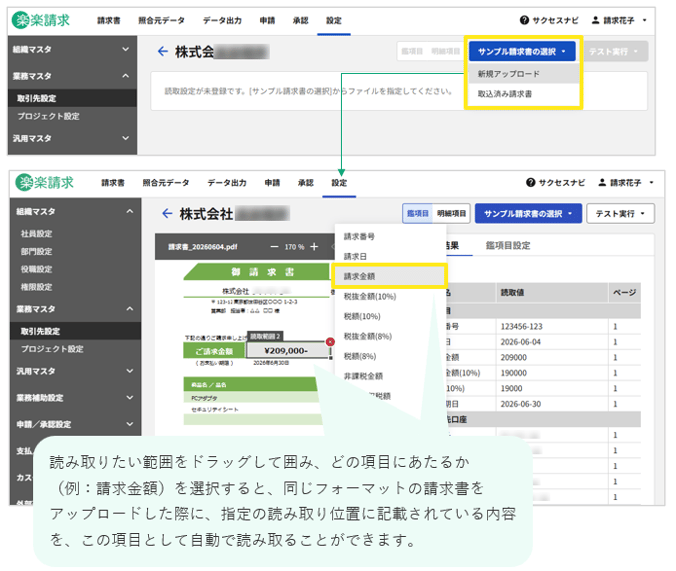
Task: Open the enabled テスト実行 dropdown button
Action: pos(620,213)
